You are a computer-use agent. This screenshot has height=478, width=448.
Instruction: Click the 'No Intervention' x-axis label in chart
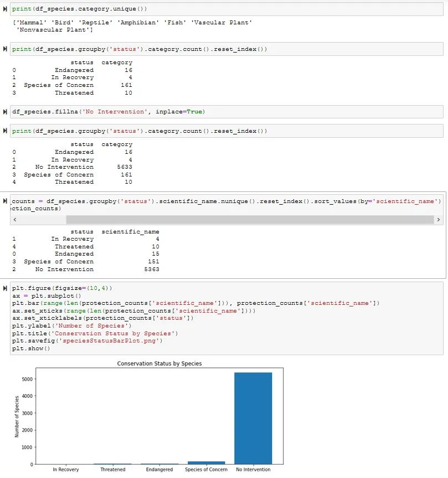[x=253, y=470]
